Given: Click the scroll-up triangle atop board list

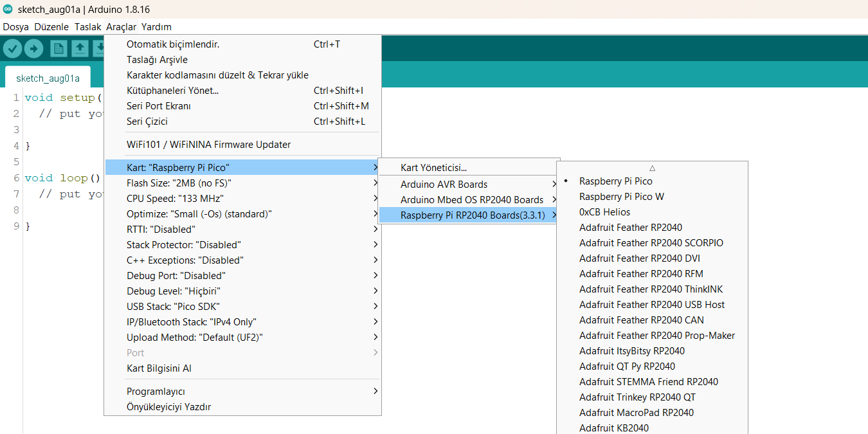Looking at the screenshot, I should coord(652,168).
